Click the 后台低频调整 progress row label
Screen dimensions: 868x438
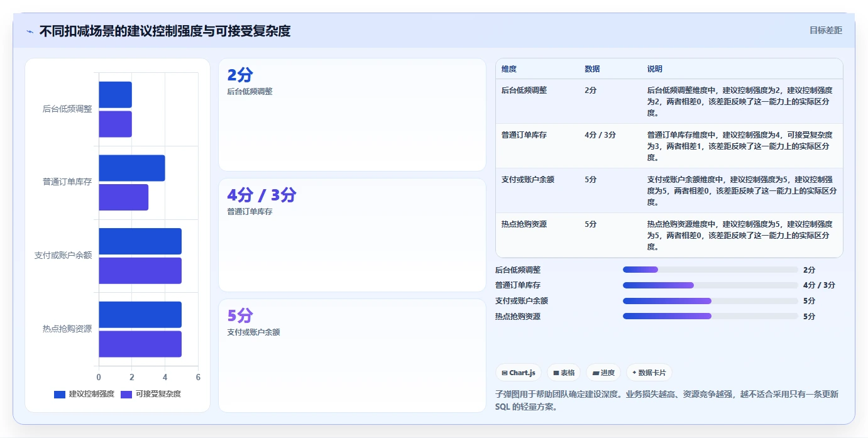(518, 270)
